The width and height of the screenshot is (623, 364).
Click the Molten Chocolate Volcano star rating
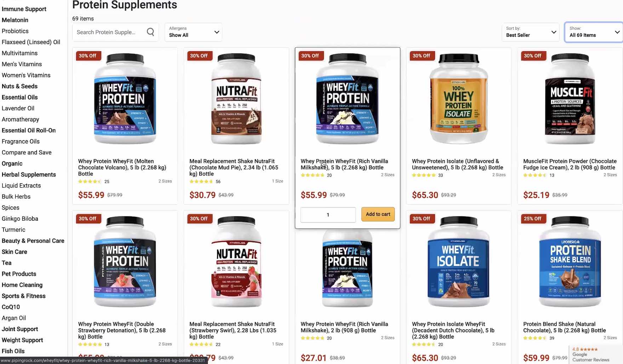click(x=90, y=181)
